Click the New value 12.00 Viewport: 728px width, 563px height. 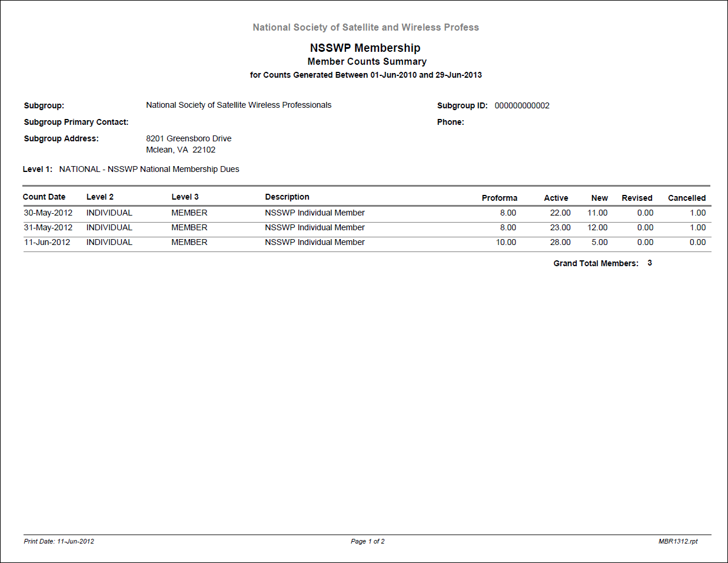[597, 228]
